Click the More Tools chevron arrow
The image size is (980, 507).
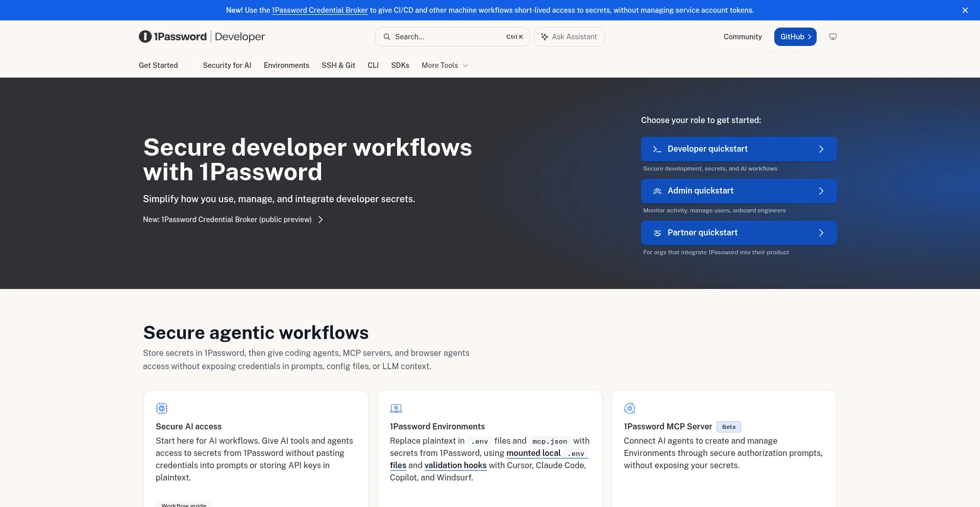pos(465,66)
